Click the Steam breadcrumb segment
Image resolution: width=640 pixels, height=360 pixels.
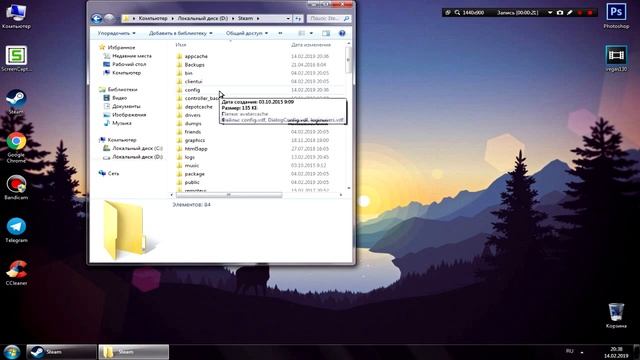pos(245,18)
